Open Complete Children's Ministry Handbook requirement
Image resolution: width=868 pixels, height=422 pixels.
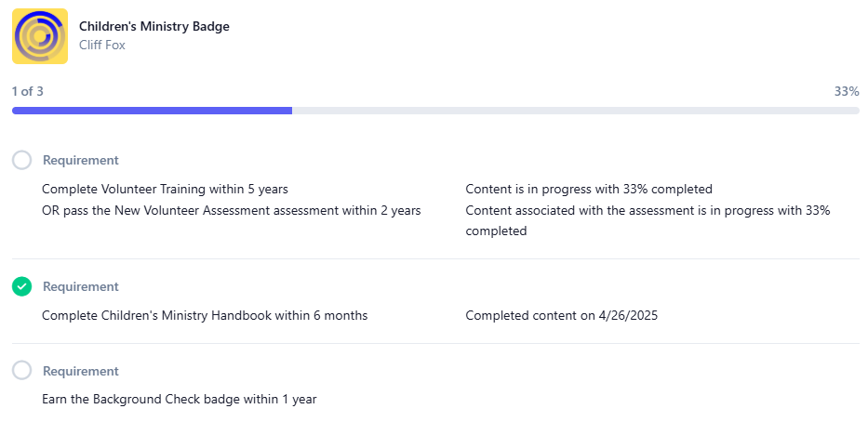205,316
